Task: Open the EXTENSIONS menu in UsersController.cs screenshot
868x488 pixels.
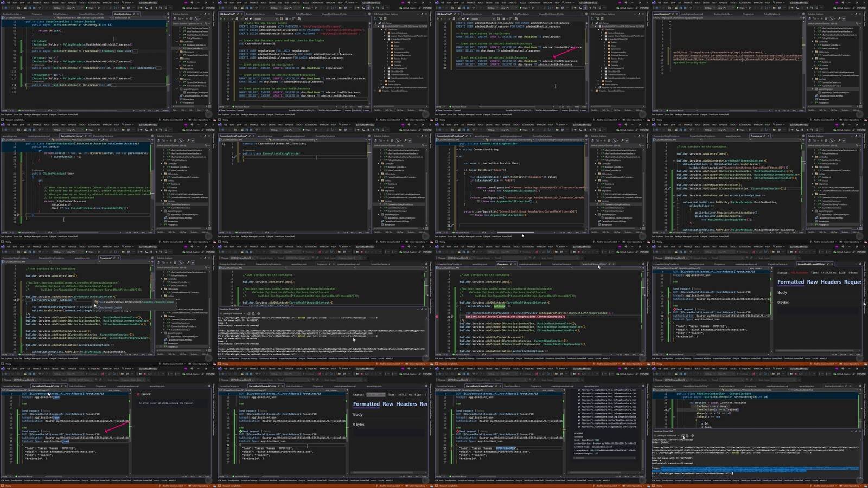Action: (x=94, y=3)
